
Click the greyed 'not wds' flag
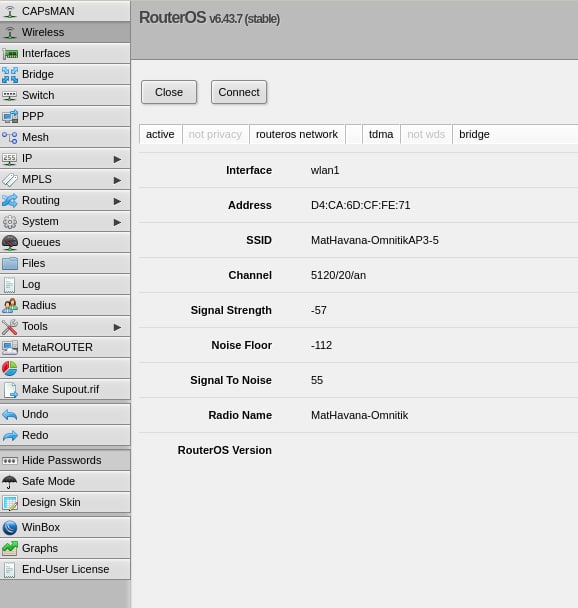[426, 134]
